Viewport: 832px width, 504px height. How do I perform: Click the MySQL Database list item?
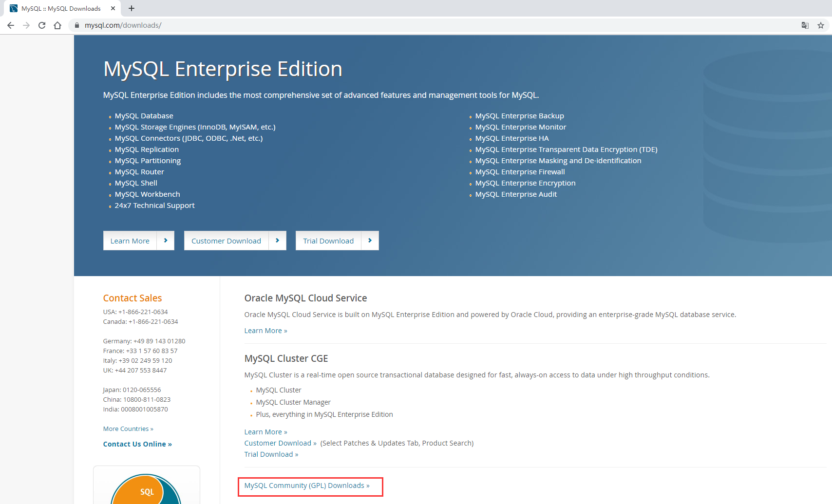144,116
